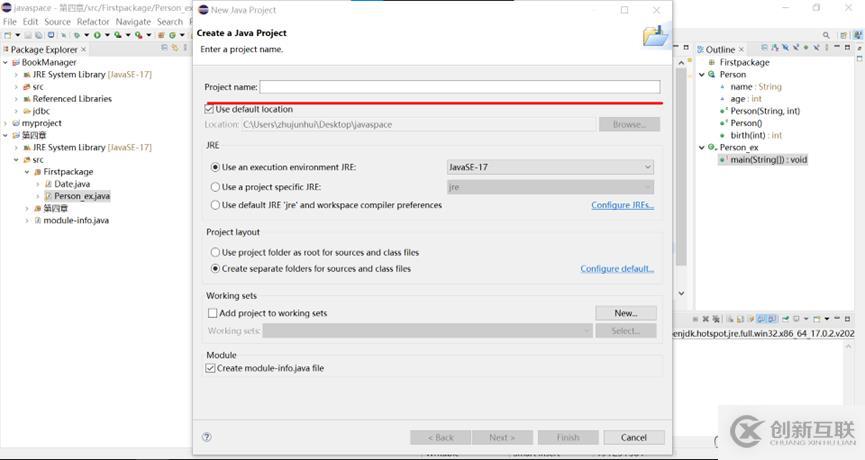Click the Outline view tab icon
Image resolution: width=865 pixels, height=460 pixels.
[x=701, y=49]
